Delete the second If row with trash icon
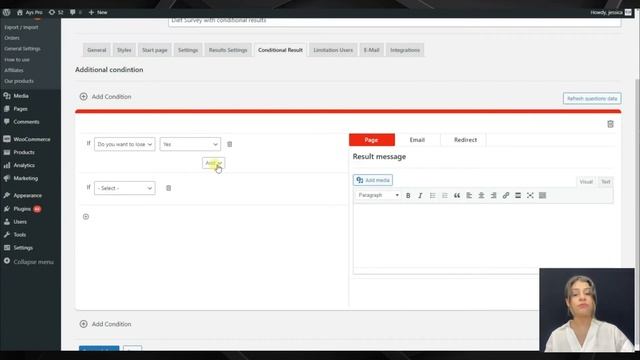This screenshot has height=360, width=640. coord(168,188)
